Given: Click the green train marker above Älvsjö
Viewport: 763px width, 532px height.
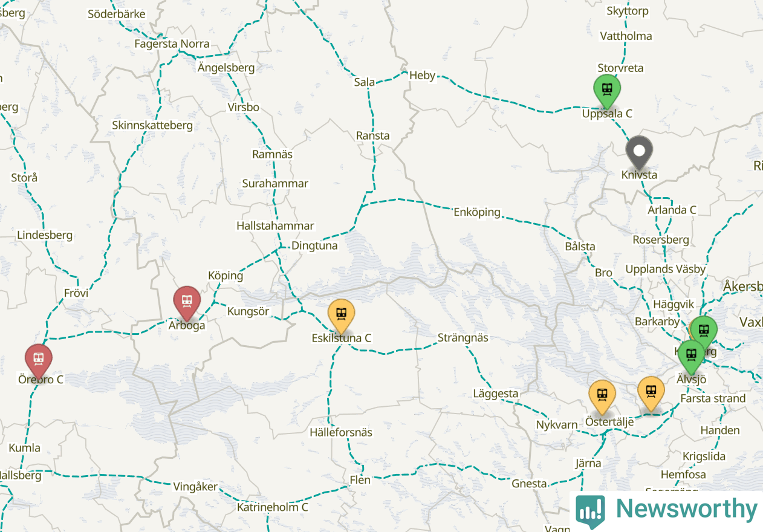Looking at the screenshot, I should [x=691, y=356].
